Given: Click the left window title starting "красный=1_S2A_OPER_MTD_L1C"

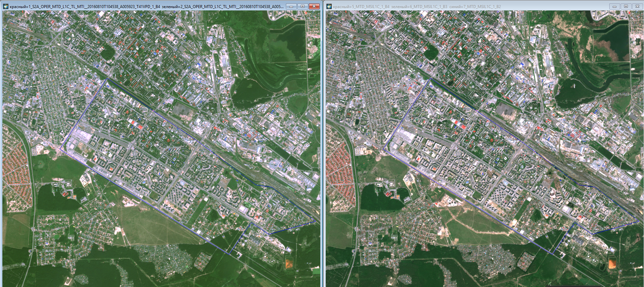Looking at the screenshot, I should point(147,6).
